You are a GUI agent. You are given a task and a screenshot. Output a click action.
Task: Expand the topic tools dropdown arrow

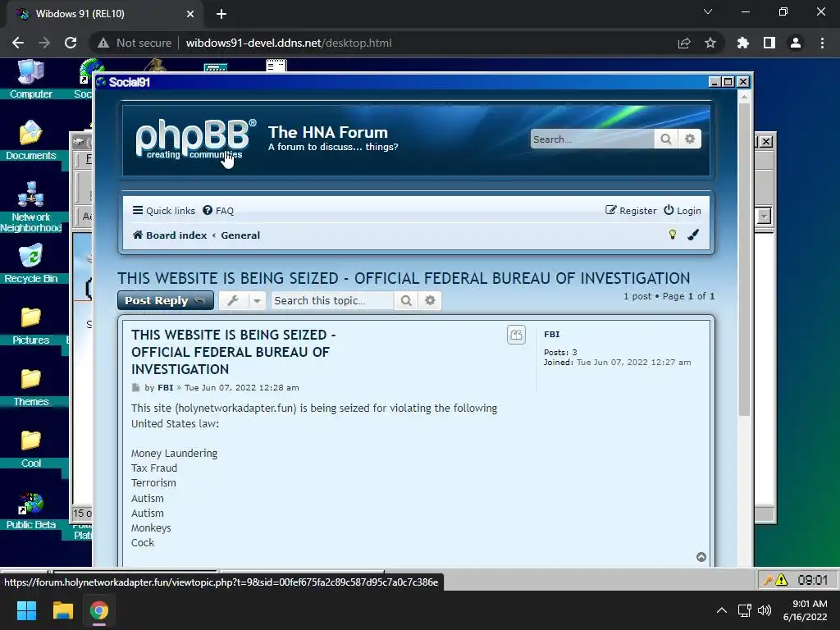[257, 300]
